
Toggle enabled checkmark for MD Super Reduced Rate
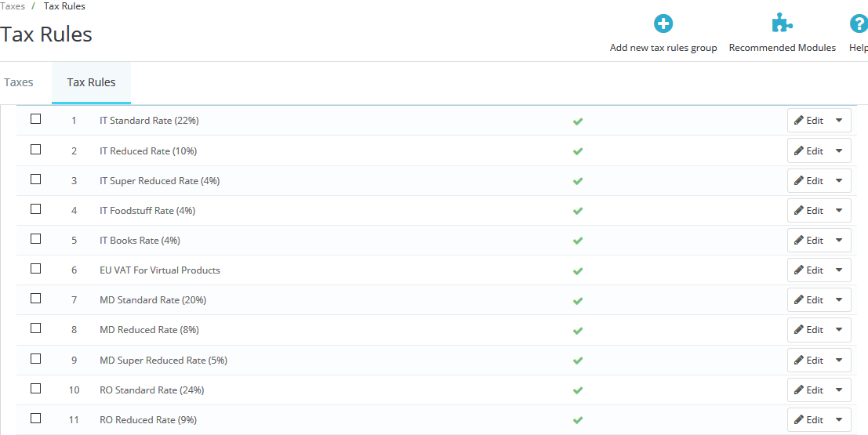pyautogui.click(x=578, y=361)
